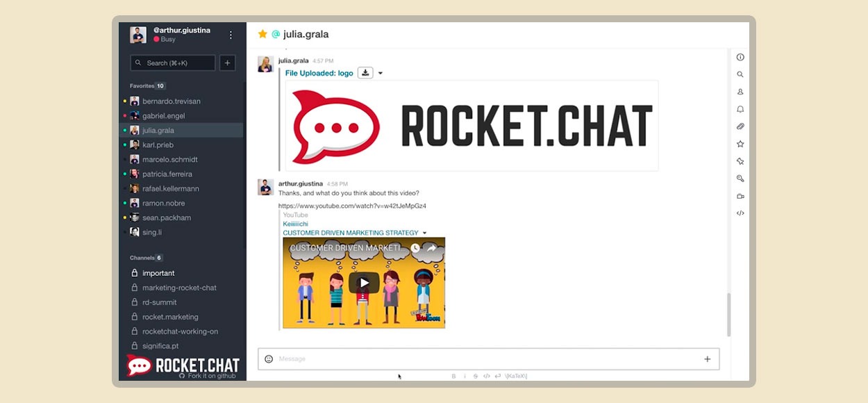Open CUSTOMER DRIVEN MARKETING STRATEGY link

coord(351,233)
